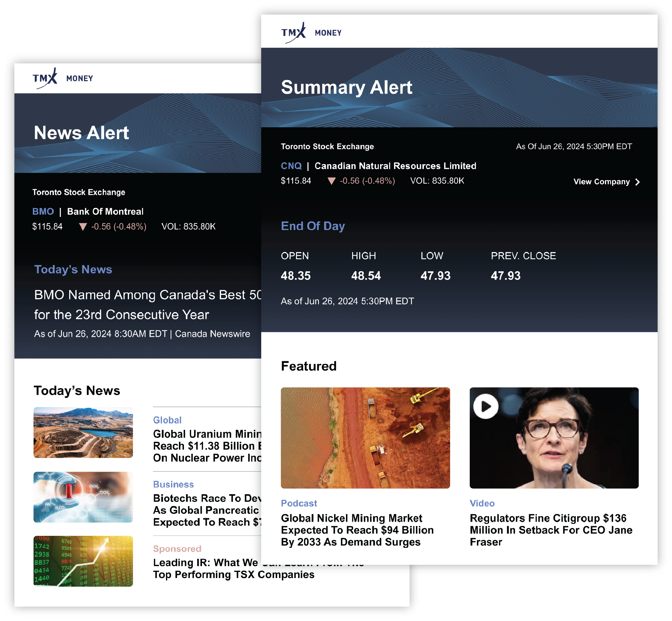This screenshot has width=672, height=621.
Task: Click the Today's News heading in the dark panel
Action: tap(73, 269)
